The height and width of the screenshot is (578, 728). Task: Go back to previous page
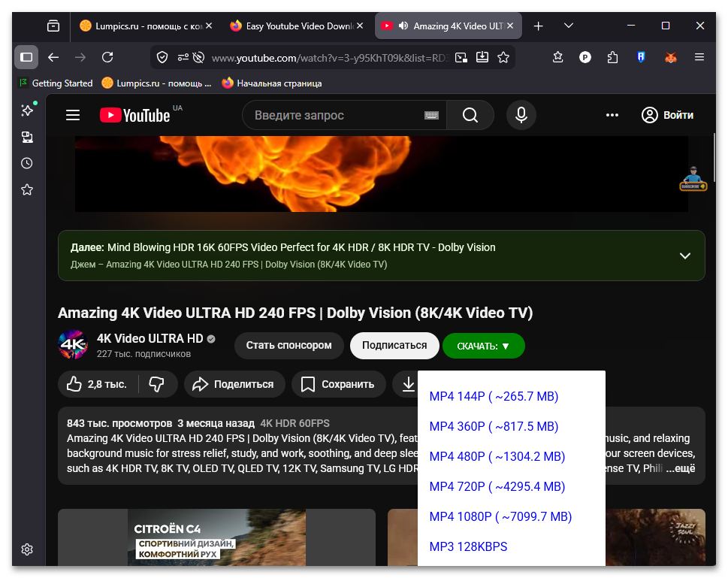click(x=53, y=57)
